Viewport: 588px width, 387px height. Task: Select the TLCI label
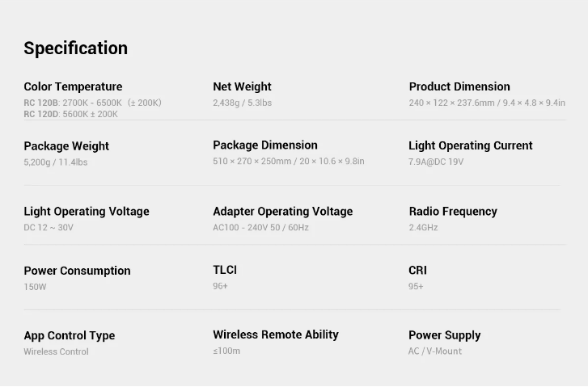click(225, 270)
